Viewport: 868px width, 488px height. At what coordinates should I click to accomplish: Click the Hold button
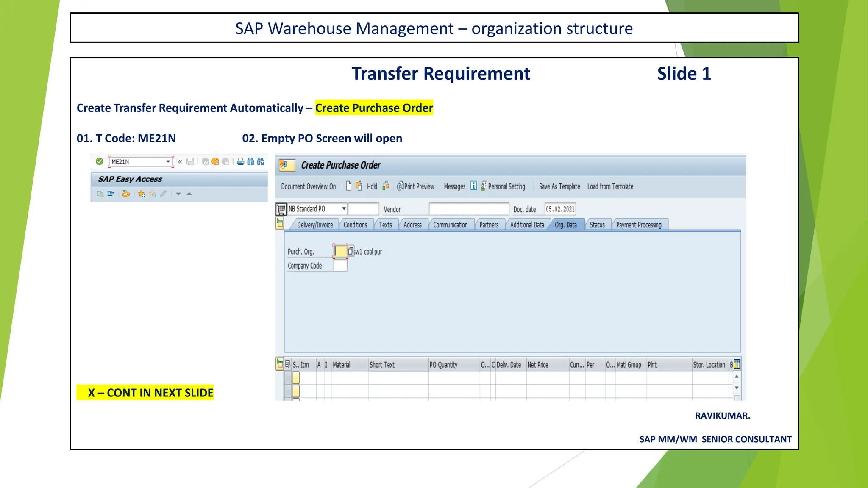click(x=372, y=186)
